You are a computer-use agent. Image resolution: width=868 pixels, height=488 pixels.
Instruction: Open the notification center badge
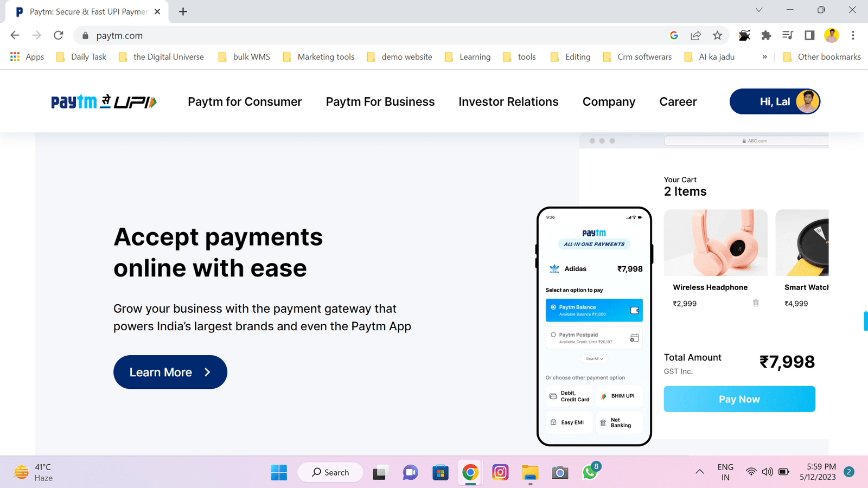coord(849,472)
